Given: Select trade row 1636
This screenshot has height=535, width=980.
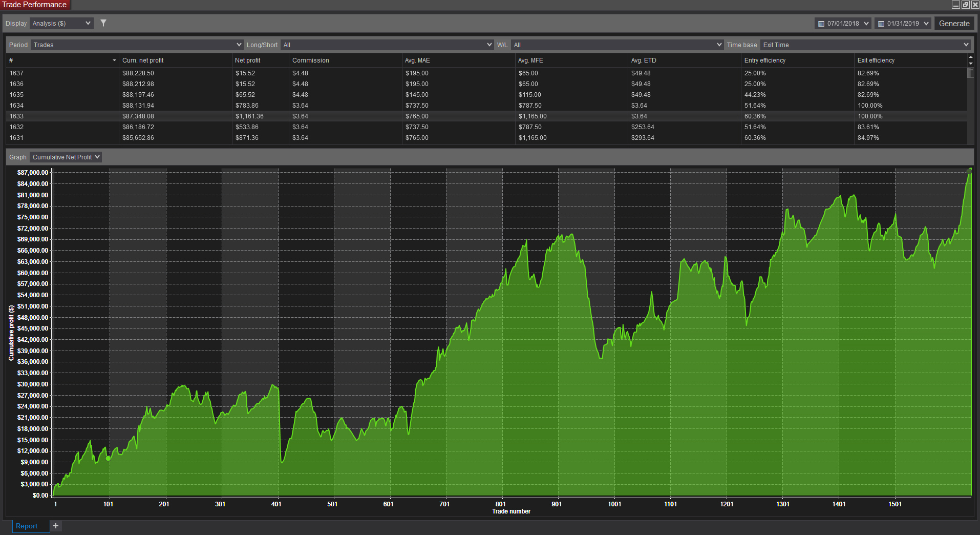Looking at the screenshot, I should click(486, 84).
